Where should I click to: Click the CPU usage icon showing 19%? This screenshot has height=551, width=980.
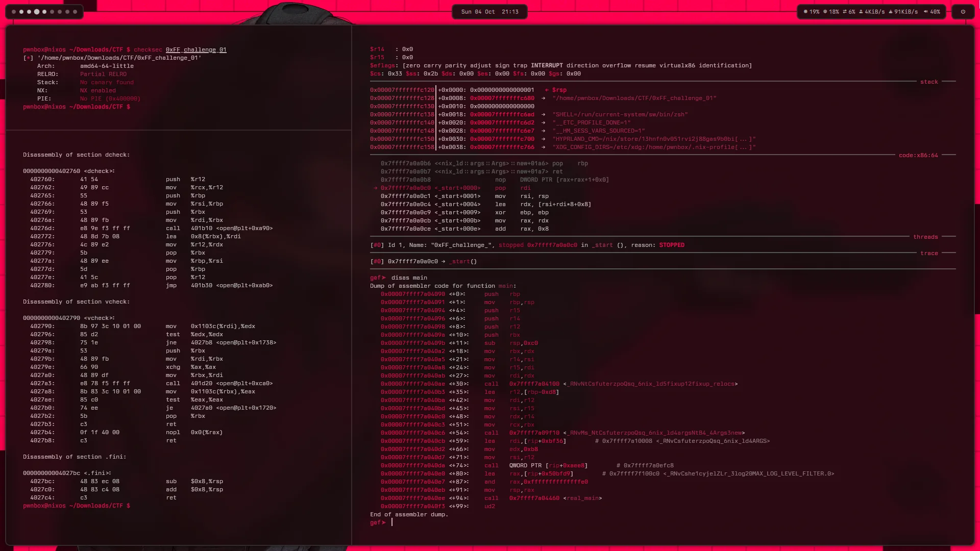point(805,12)
